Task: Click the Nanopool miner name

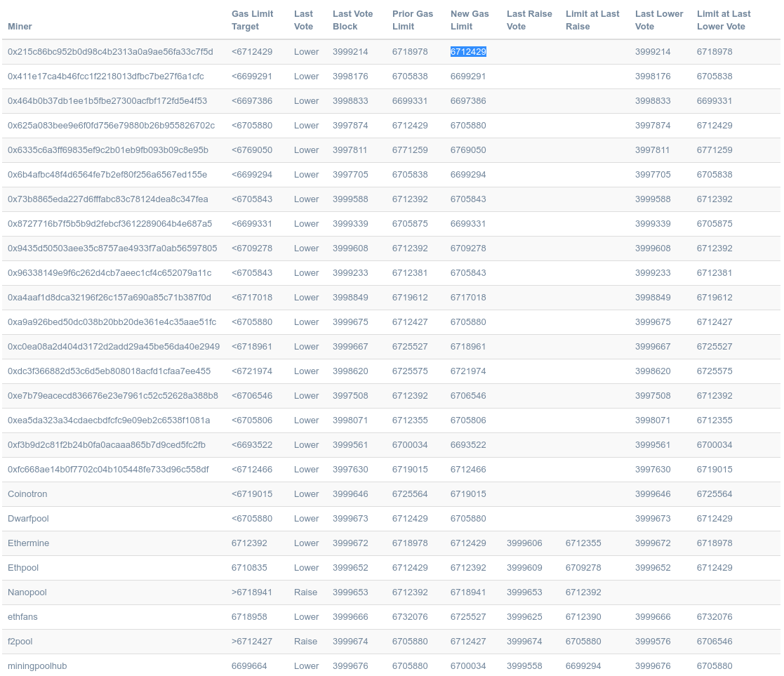Action: 27,592
